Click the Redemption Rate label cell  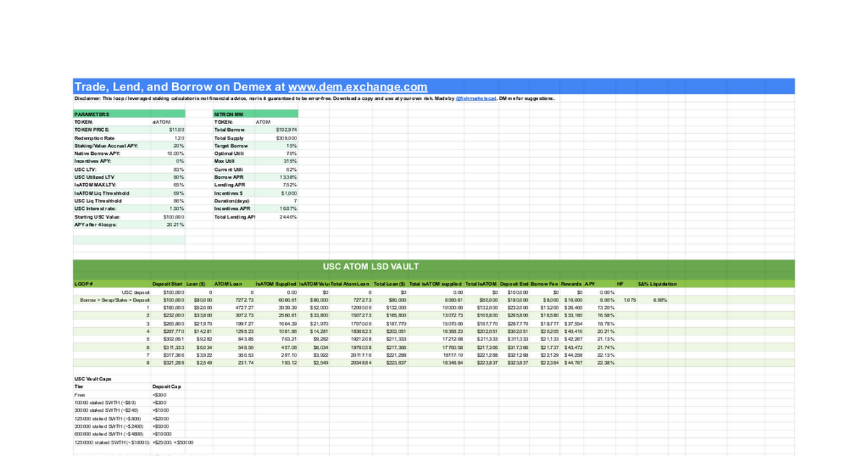[112, 138]
